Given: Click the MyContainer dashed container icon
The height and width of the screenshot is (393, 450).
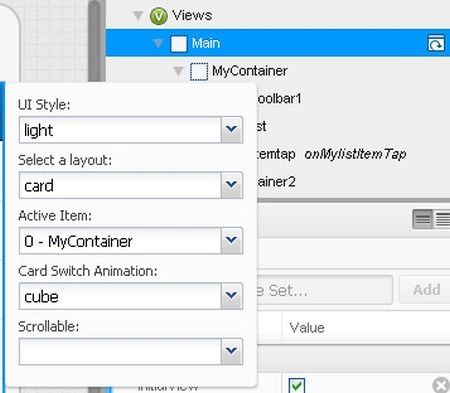Looking at the screenshot, I should pos(199,71).
